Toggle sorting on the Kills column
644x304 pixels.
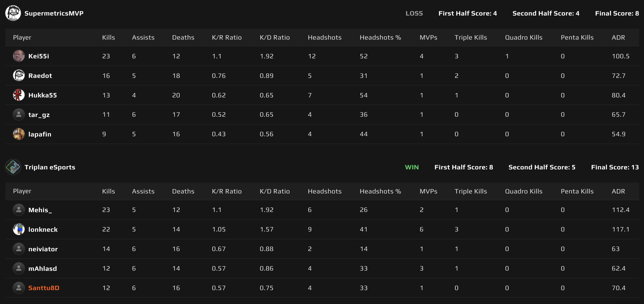108,37
